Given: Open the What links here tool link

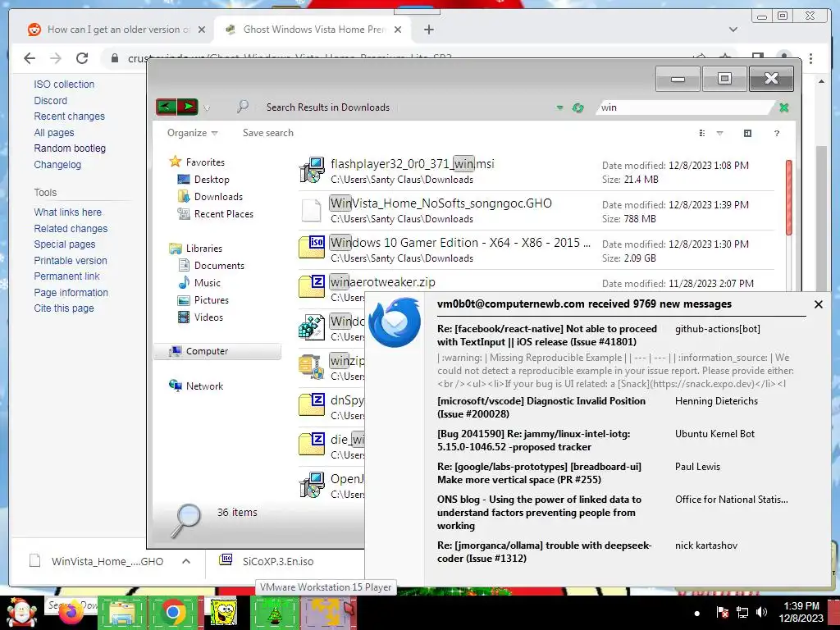Looking at the screenshot, I should pos(67,212).
